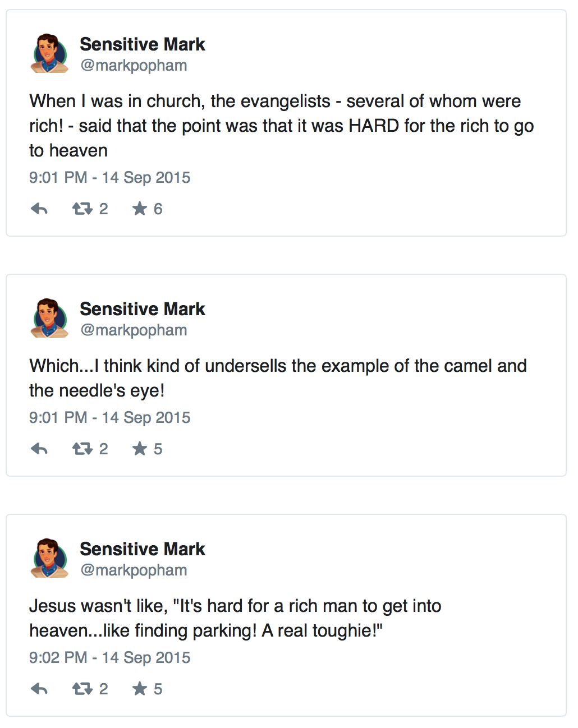The image size is (578, 728).
Task: Reply to the finding parking tweet
Action: (x=39, y=689)
